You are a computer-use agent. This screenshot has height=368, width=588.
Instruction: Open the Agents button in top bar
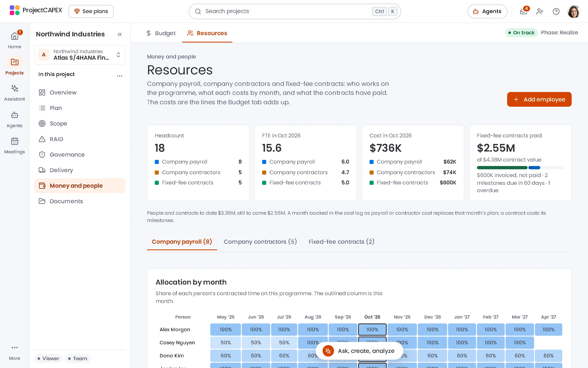pos(487,11)
